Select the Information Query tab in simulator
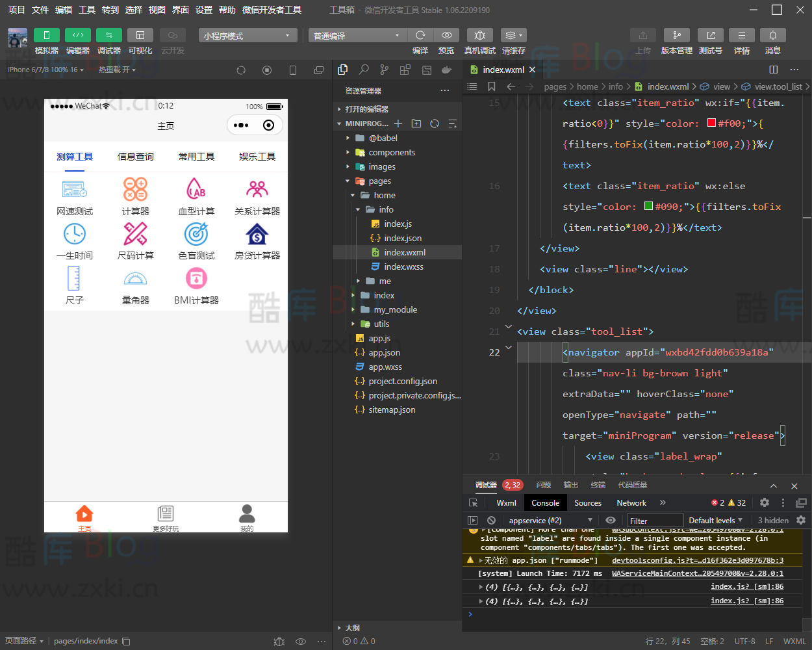The height and width of the screenshot is (650, 812). coord(135,157)
